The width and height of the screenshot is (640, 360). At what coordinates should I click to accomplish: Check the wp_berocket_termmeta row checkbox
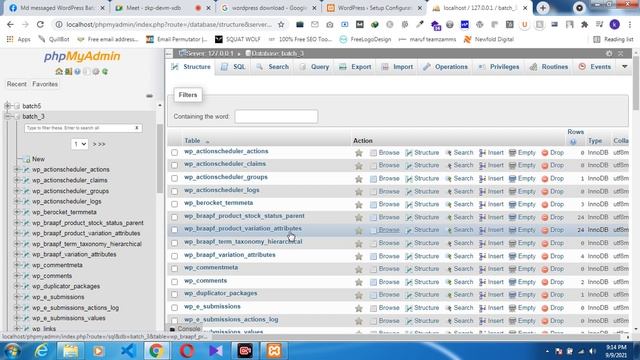point(175,204)
